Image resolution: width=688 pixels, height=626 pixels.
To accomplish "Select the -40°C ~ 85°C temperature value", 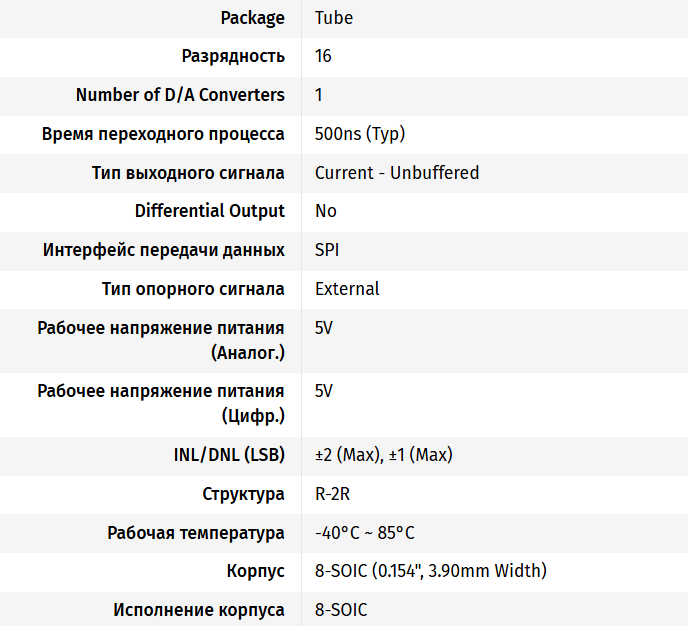I will tap(364, 533).
